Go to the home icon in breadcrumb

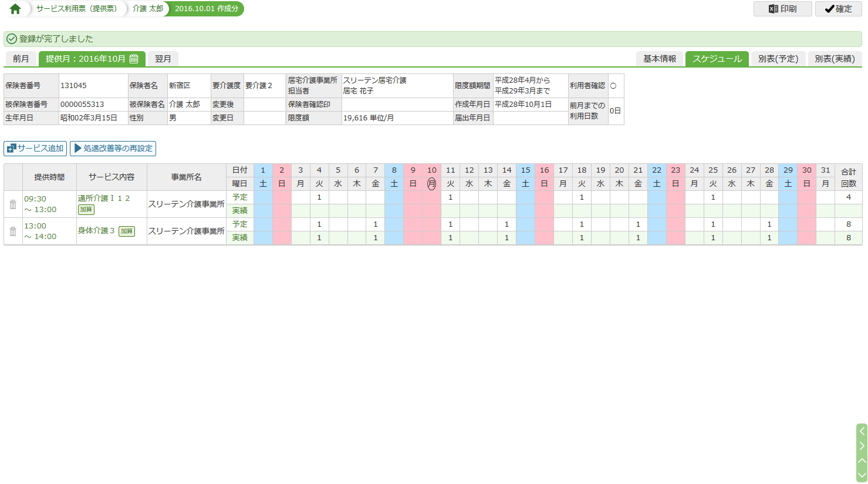pos(15,9)
